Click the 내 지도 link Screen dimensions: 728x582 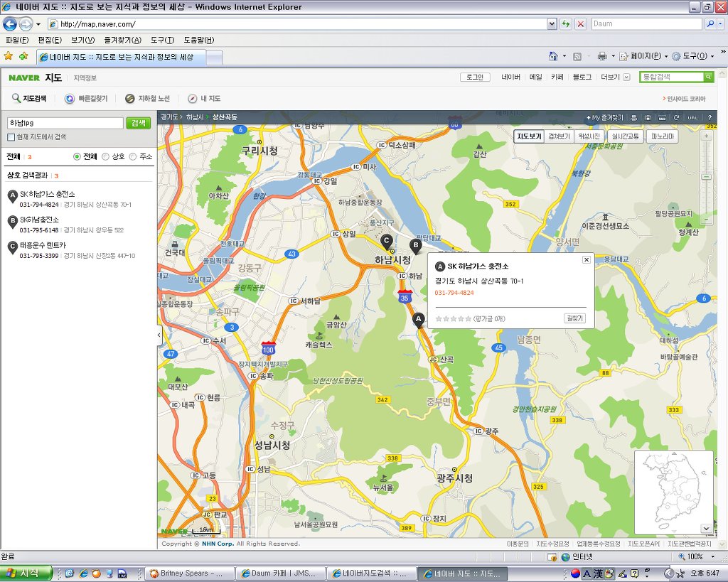[204, 98]
